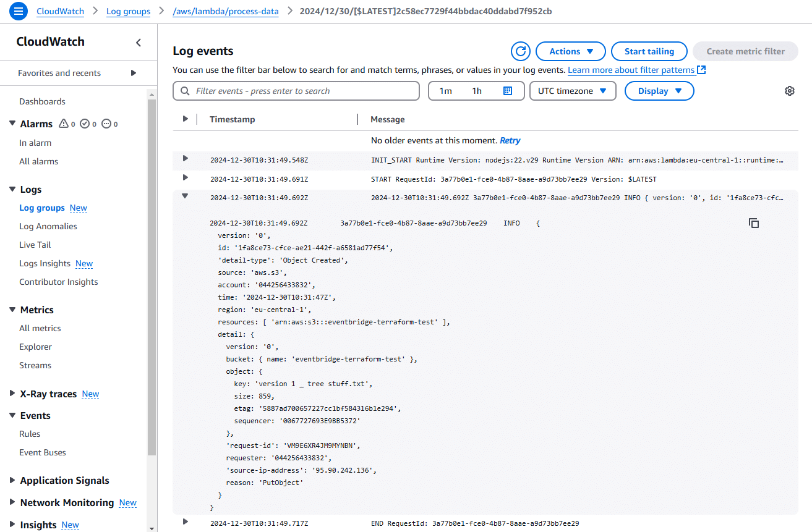The width and height of the screenshot is (812, 532).
Task: Expand the Network Monitoring section
Action: click(12, 502)
